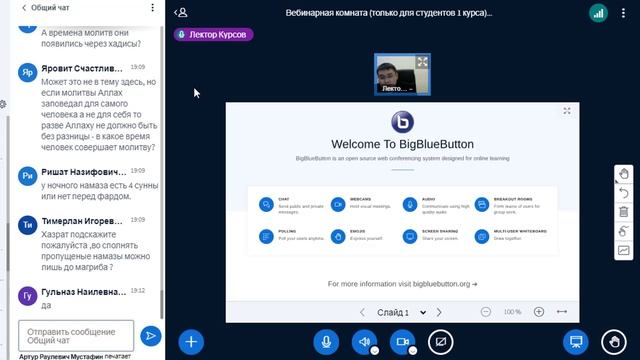This screenshot has height=360, width=640.
Task: Click the name Тимерлан Игорев...
Action: [x=82, y=221]
